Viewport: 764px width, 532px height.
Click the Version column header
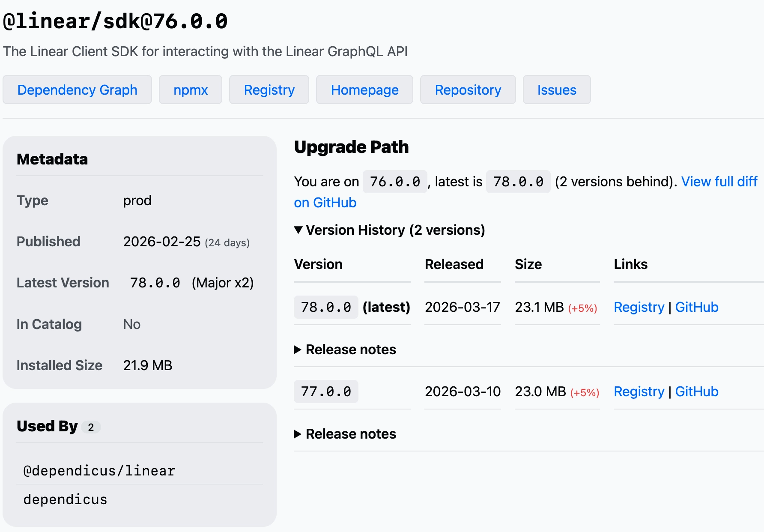pyautogui.click(x=318, y=264)
